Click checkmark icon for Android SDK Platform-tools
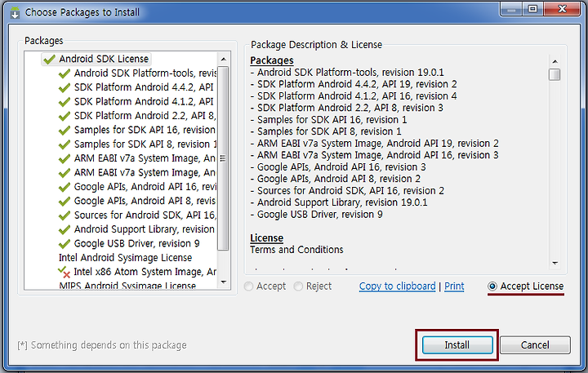This screenshot has width=588, height=373. point(65,73)
